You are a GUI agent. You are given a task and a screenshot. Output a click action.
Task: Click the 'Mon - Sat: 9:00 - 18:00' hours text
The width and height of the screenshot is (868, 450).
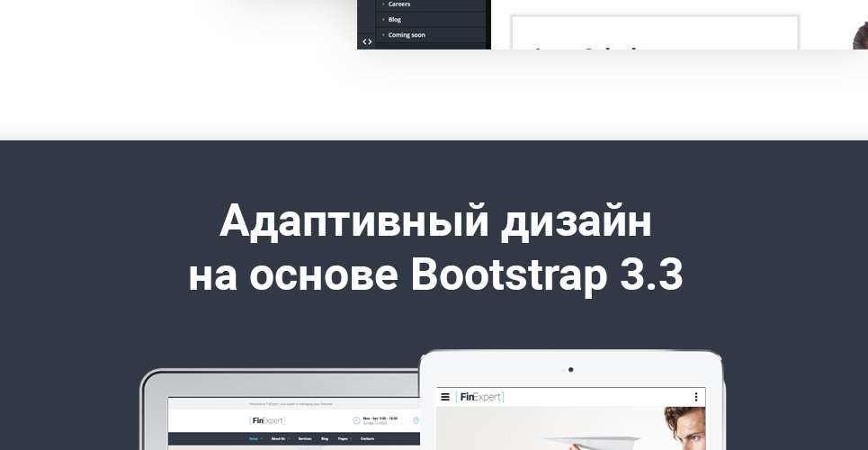click(x=380, y=418)
